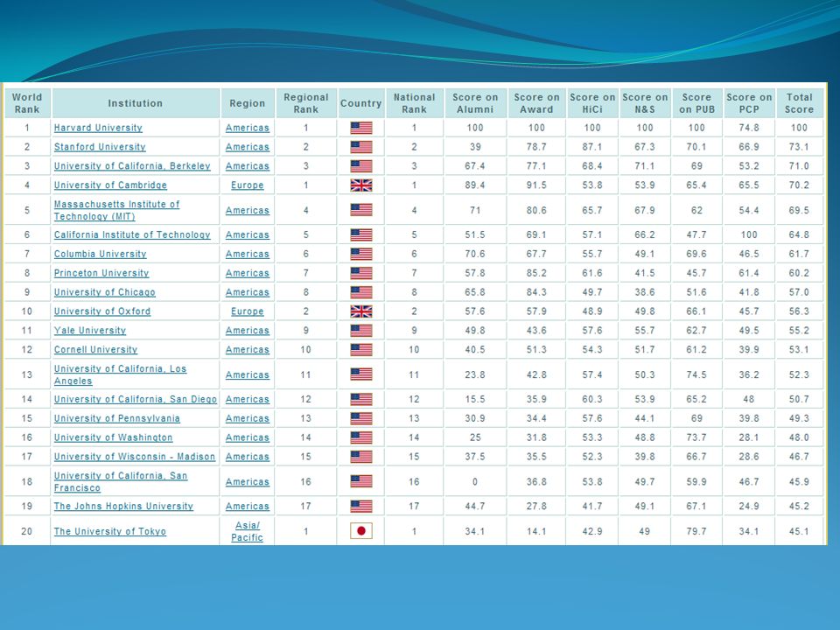This screenshot has width=840, height=630.
Task: Click the US flag in Washington row
Action: click(x=361, y=437)
